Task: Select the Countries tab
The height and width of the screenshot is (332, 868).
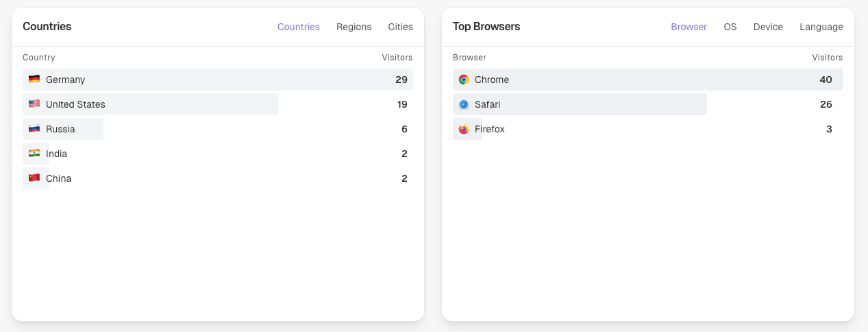Action: [298, 27]
